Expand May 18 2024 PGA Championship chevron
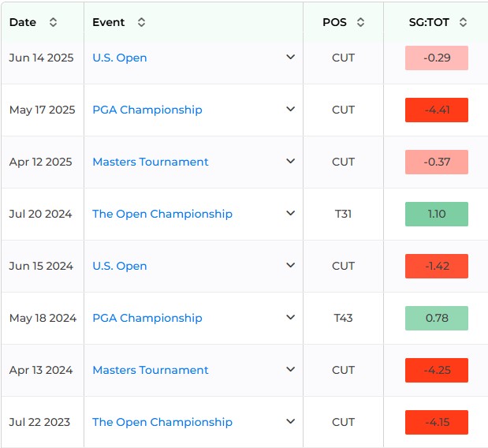The height and width of the screenshot is (448, 488). click(290, 317)
